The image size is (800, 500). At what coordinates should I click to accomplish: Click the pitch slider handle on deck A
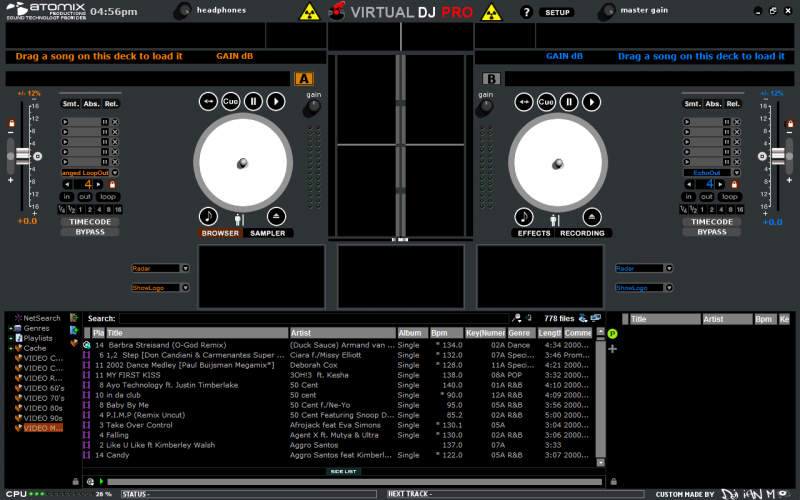22,156
